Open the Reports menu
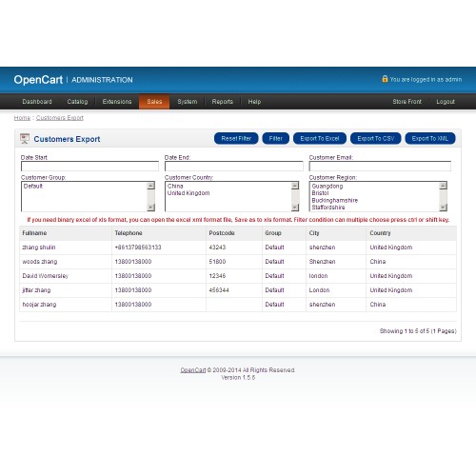 pos(222,102)
